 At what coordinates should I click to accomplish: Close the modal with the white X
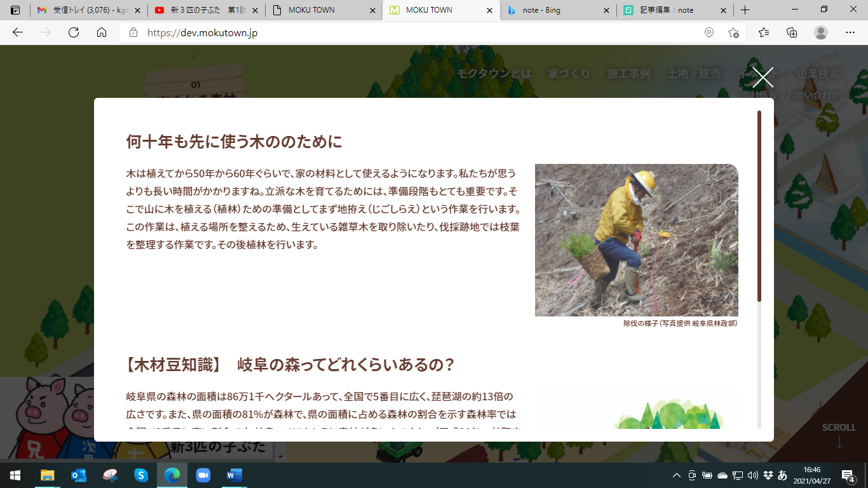pyautogui.click(x=763, y=77)
